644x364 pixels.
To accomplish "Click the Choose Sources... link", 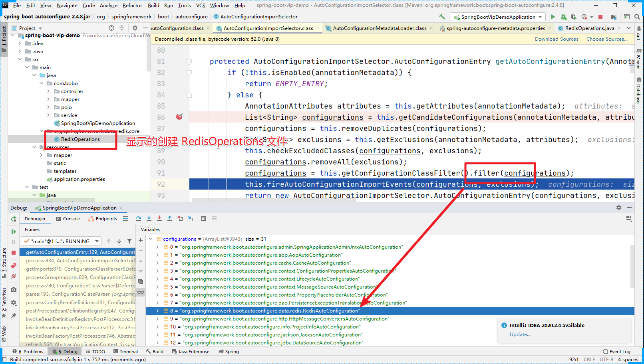I will 607,39.
